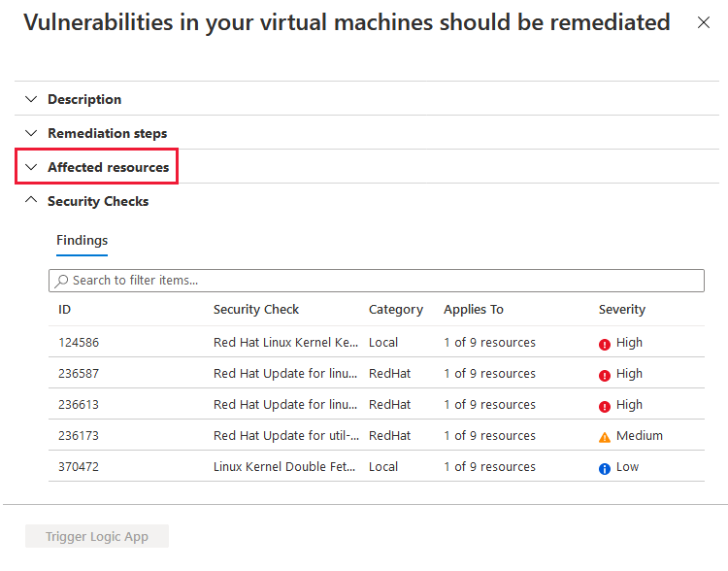Sort by the Severity column header
Image resolution: width=728 pixels, height=571 pixels.
tap(621, 310)
